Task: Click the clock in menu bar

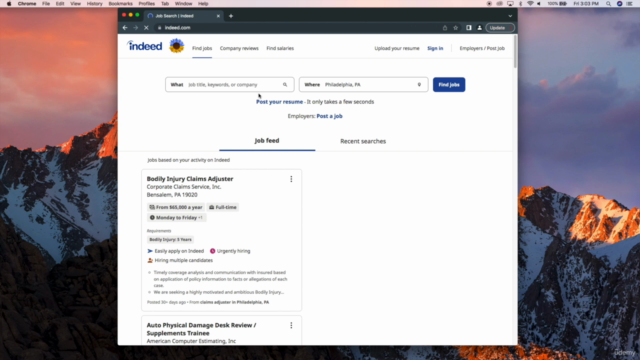Action: click(x=586, y=4)
